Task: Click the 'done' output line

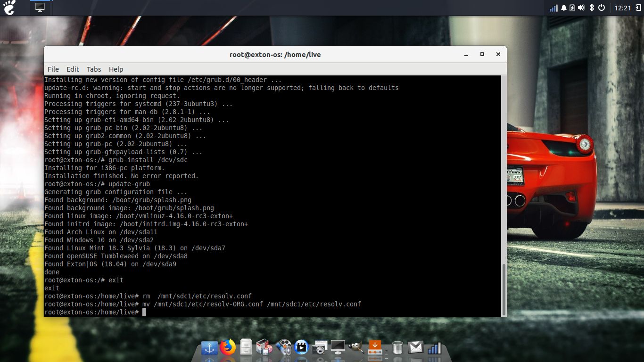Action: point(52,272)
